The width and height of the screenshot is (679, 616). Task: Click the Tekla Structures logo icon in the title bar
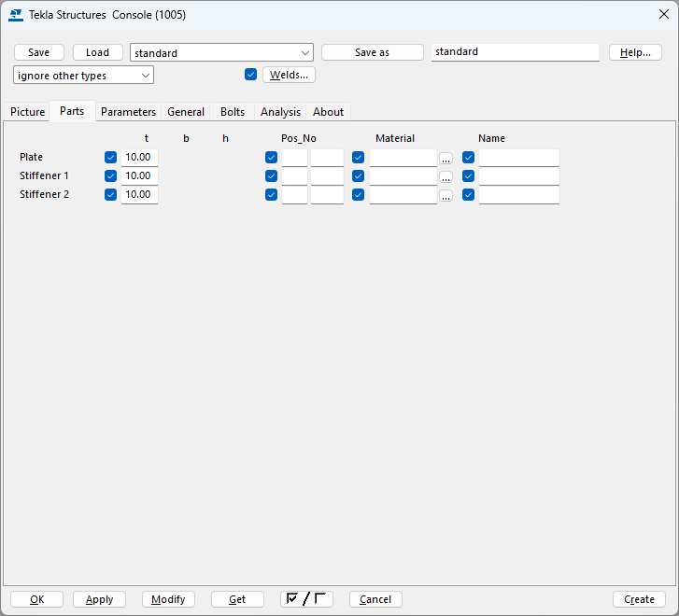(x=16, y=15)
